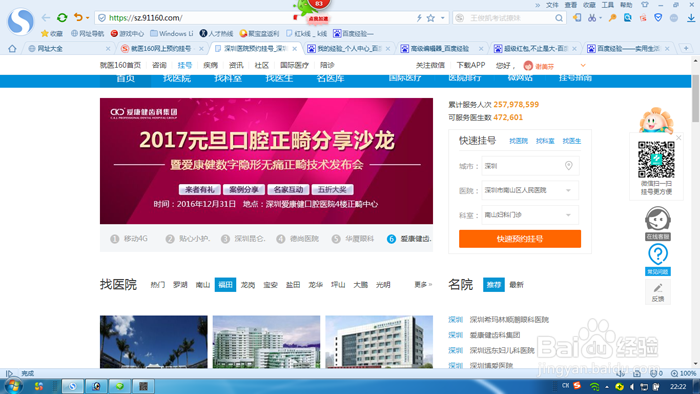
Task: Select banner slide 3 深圳昆仑
Action: coord(243,239)
